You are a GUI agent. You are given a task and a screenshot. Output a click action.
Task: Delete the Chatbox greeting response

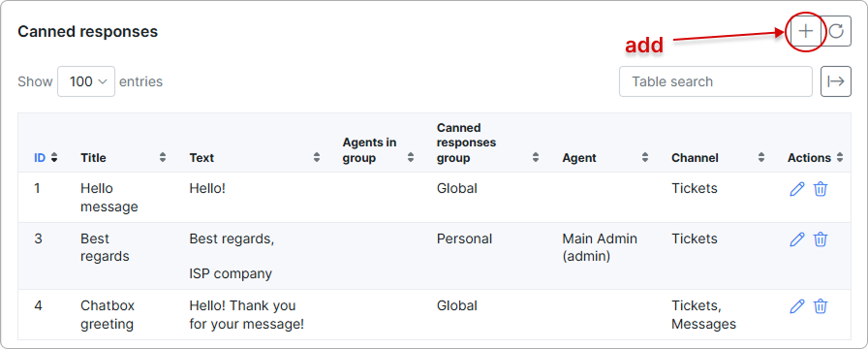click(x=821, y=305)
